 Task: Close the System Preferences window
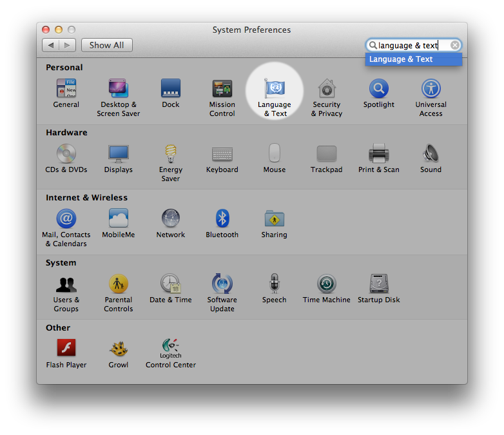(x=46, y=30)
